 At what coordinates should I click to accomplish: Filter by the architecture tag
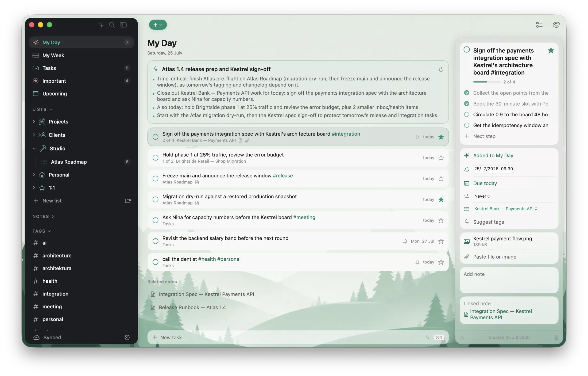tap(81, 256)
